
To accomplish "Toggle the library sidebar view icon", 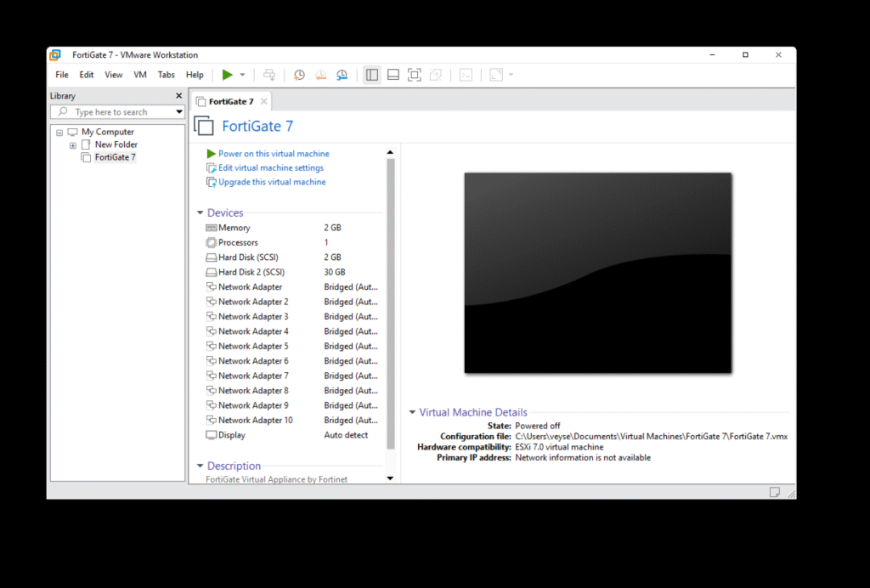I will click(x=371, y=75).
